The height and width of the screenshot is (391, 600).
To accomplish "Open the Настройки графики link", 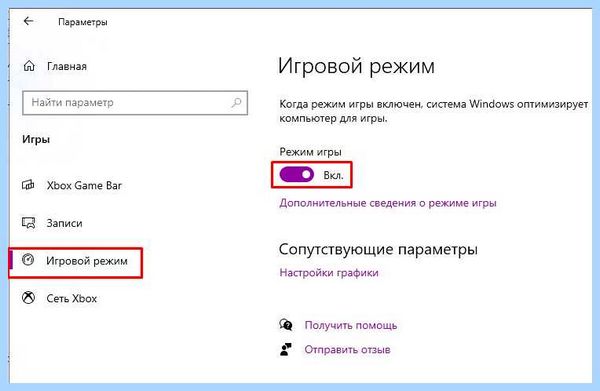I will pos(329,272).
